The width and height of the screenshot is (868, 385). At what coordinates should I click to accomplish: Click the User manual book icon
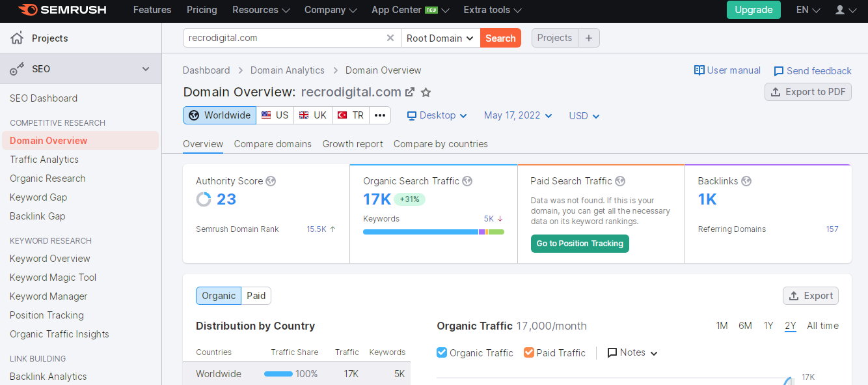point(699,70)
